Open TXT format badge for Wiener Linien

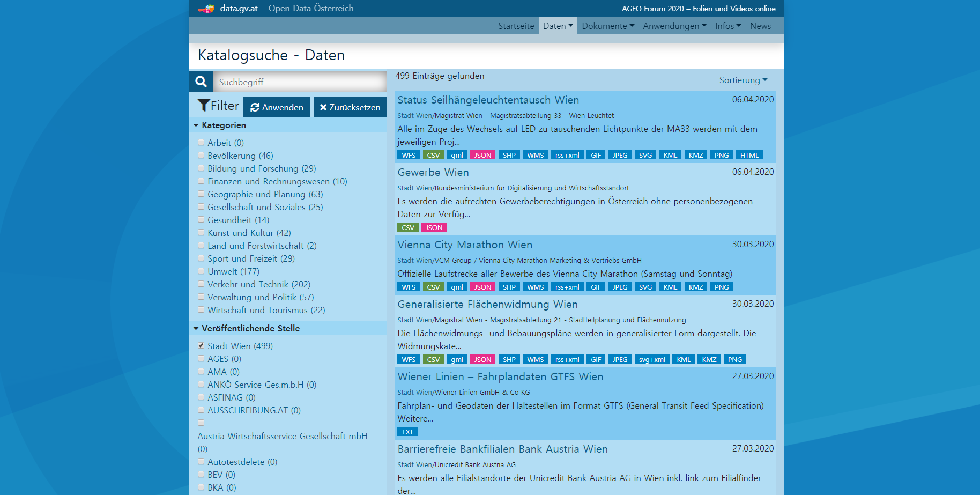407,432
